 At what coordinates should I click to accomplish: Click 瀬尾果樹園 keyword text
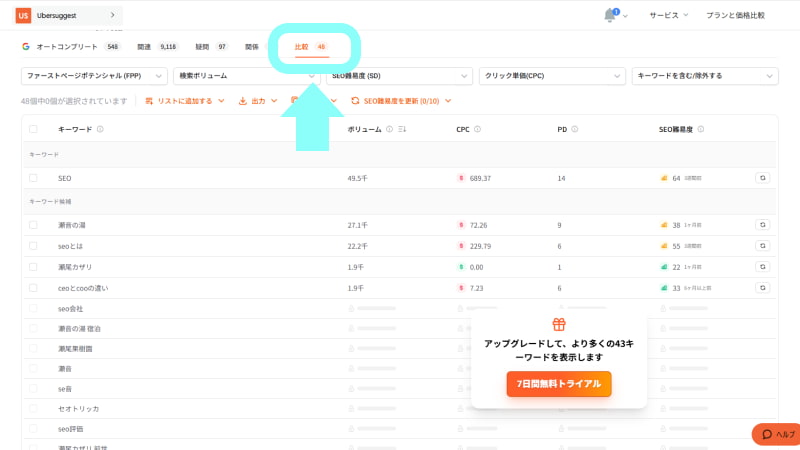tap(75, 348)
